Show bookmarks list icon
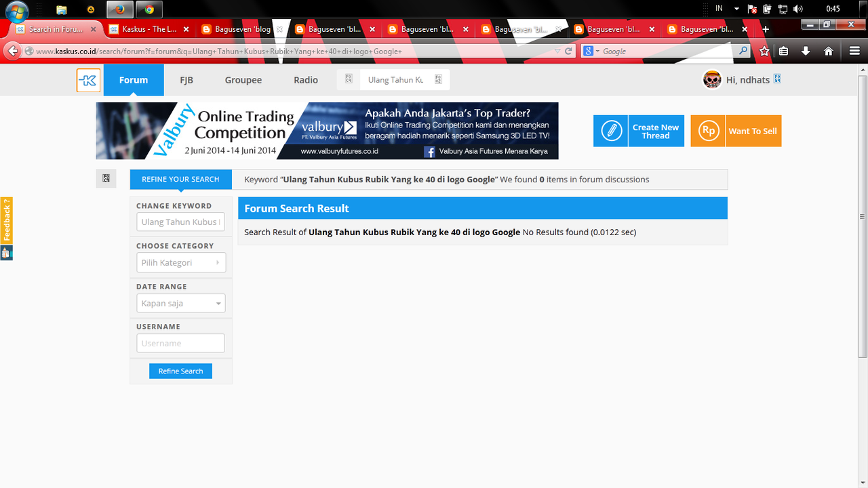The width and height of the screenshot is (868, 488). click(784, 51)
